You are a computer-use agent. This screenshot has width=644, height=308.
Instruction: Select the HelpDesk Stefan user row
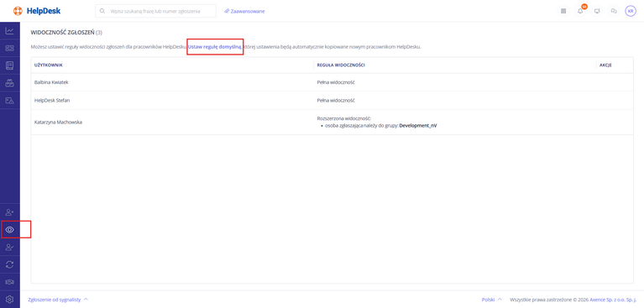(x=332, y=100)
